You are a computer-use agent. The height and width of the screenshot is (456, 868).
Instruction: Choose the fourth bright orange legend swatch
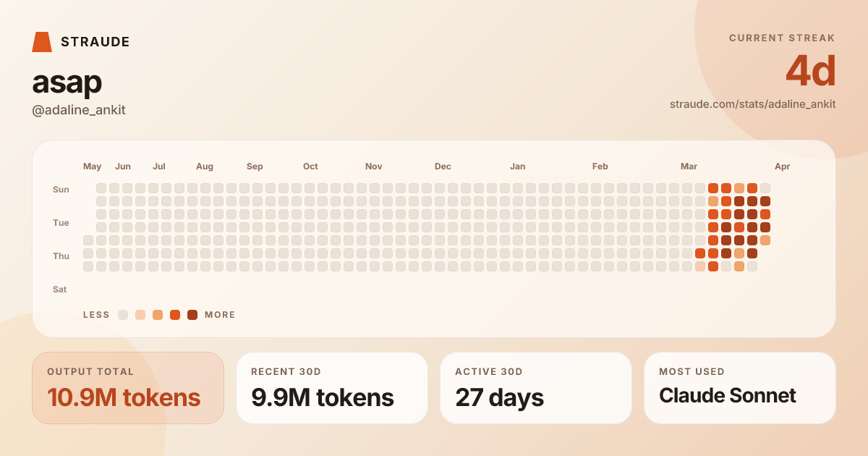(175, 315)
